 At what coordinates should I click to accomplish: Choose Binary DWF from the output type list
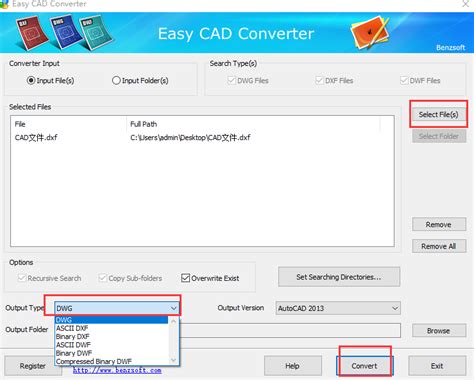(112, 353)
